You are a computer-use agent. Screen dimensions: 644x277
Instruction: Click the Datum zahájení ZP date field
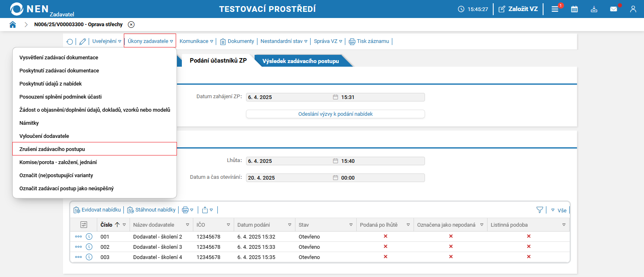click(x=290, y=97)
